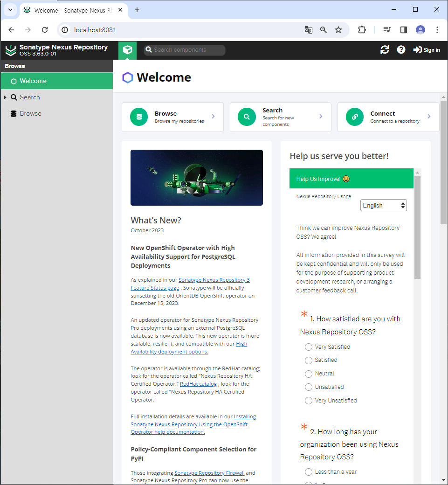Click the main page vertical scrollbar thumb
This screenshot has height=485, width=448.
[x=443, y=162]
